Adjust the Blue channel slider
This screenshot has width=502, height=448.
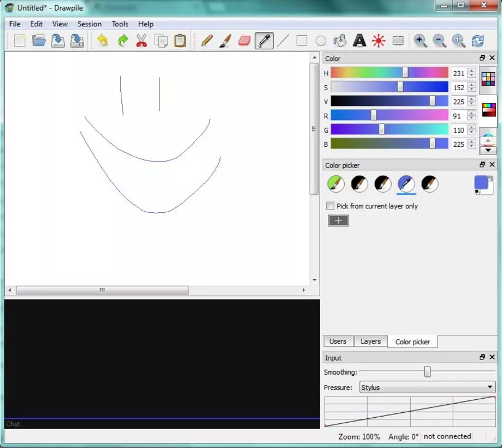click(390, 143)
